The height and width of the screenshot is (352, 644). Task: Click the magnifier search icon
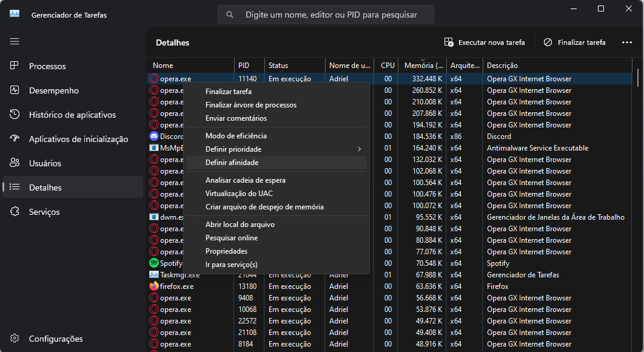230,15
